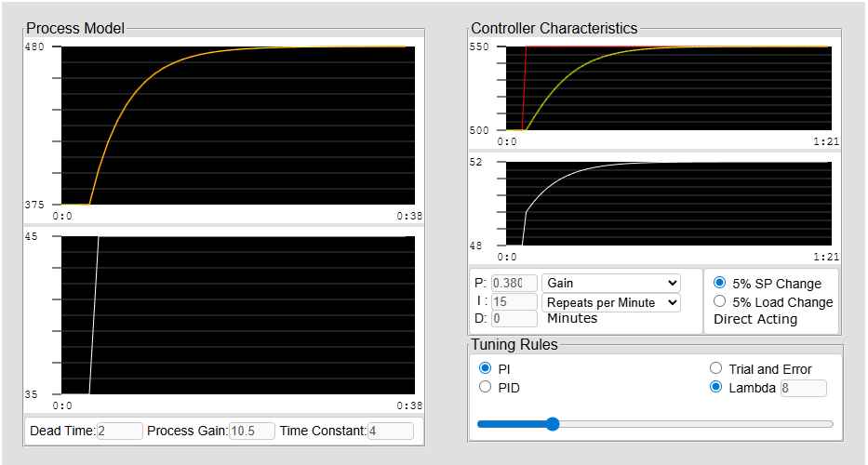Image resolution: width=868 pixels, height=465 pixels.
Task: Click the process model input step chart
Action: 237,315
